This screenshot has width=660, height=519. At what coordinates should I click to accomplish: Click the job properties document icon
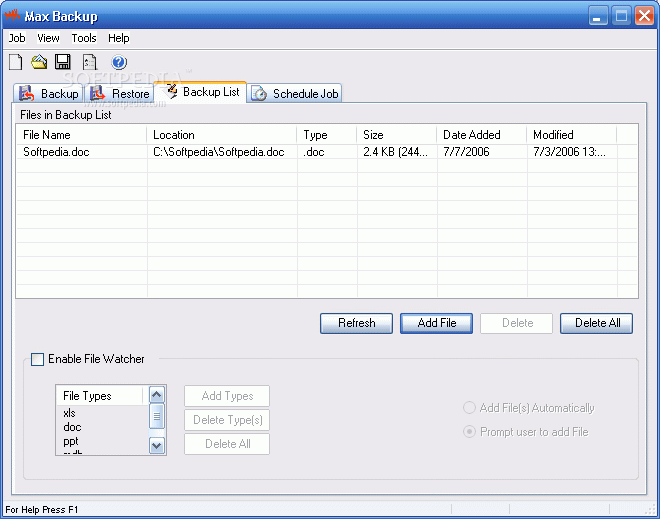[x=90, y=62]
